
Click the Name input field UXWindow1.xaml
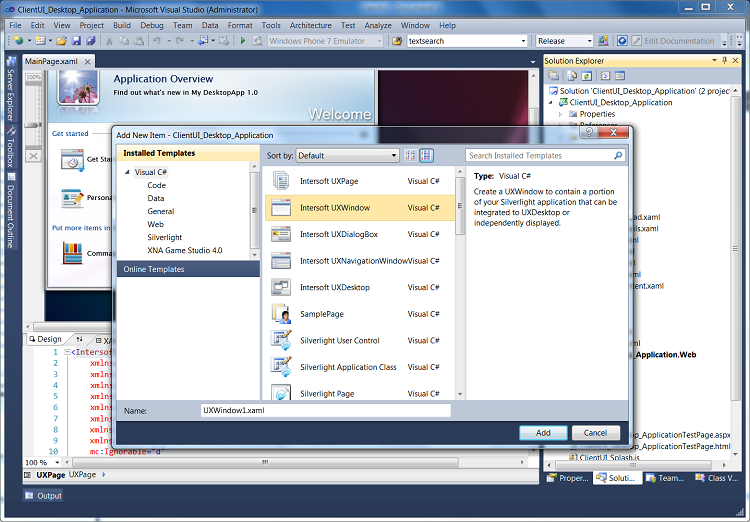(x=325, y=411)
